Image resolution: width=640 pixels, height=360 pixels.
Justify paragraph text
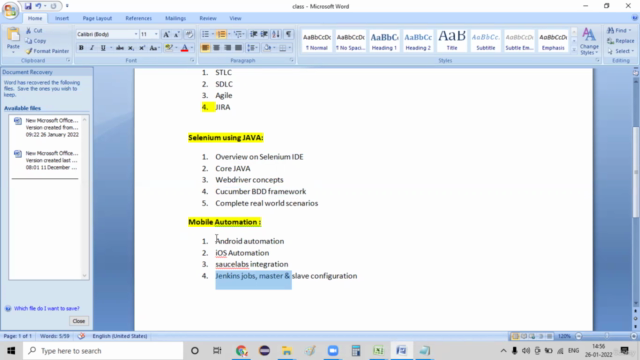tap(238, 48)
